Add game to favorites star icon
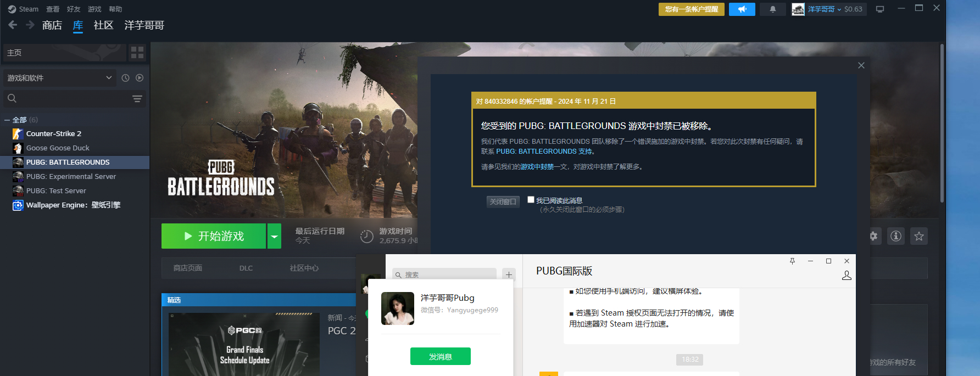 (919, 236)
